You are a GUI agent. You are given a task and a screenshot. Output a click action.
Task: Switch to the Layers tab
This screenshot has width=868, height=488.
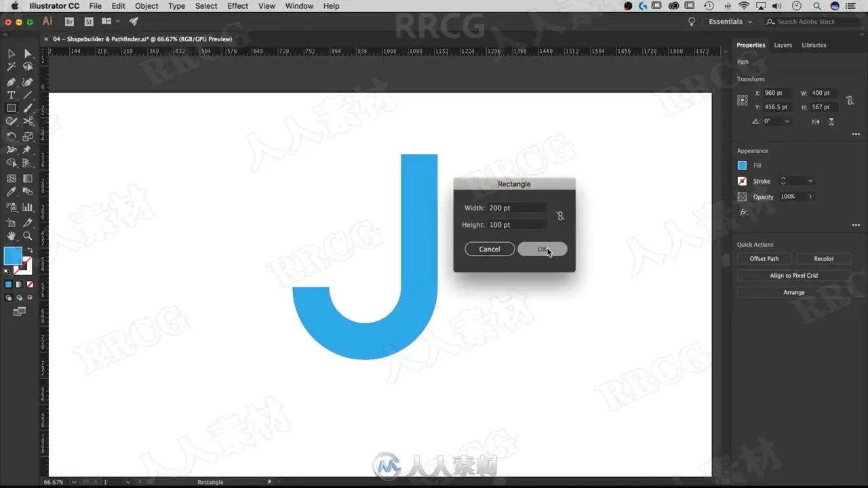pyautogui.click(x=783, y=45)
